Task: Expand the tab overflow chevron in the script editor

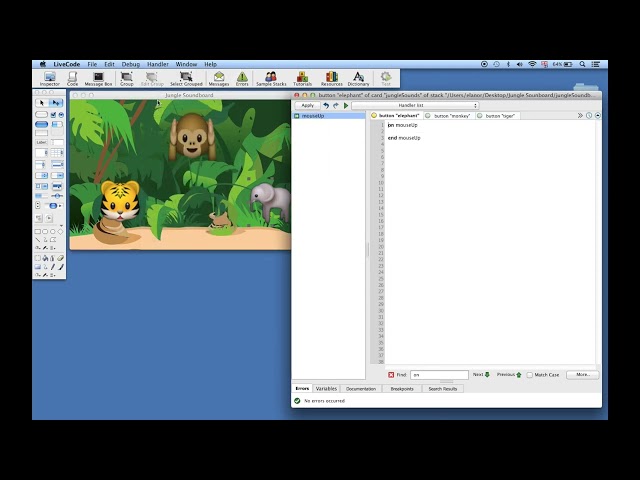Action: pyautogui.click(x=580, y=116)
